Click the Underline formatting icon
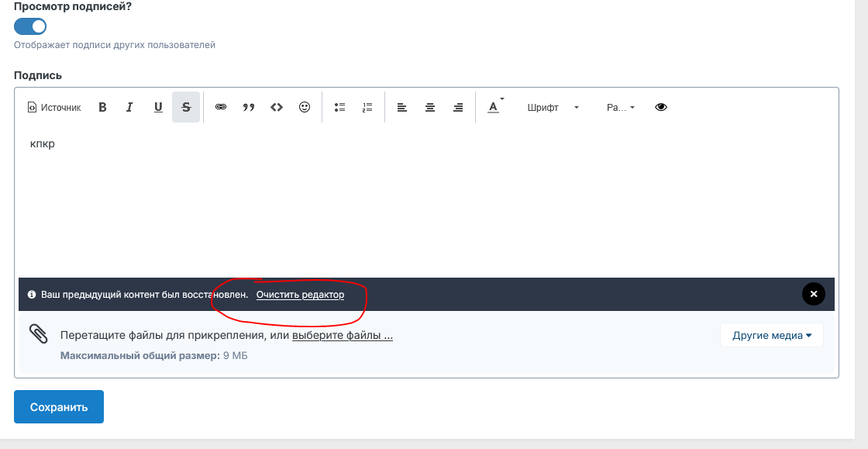Image resolution: width=868 pixels, height=449 pixels. 158,108
